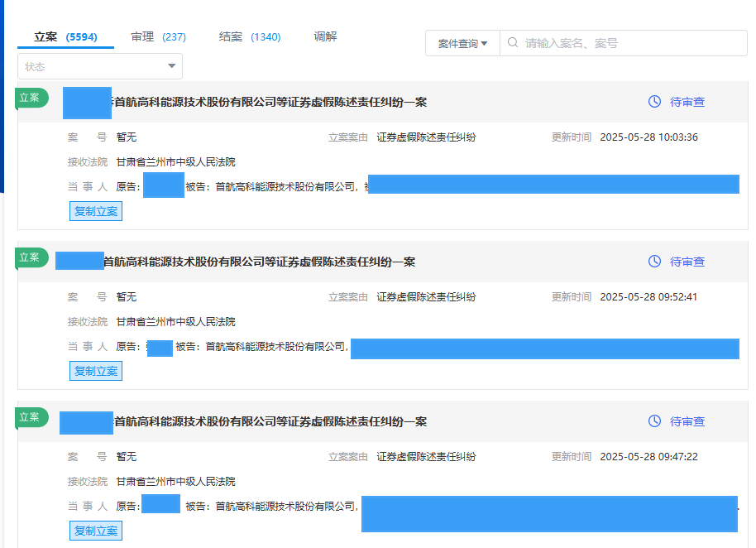756x548 pixels.
Task: Click 复制立案 for the 10:03:36 case
Action: coord(96,211)
